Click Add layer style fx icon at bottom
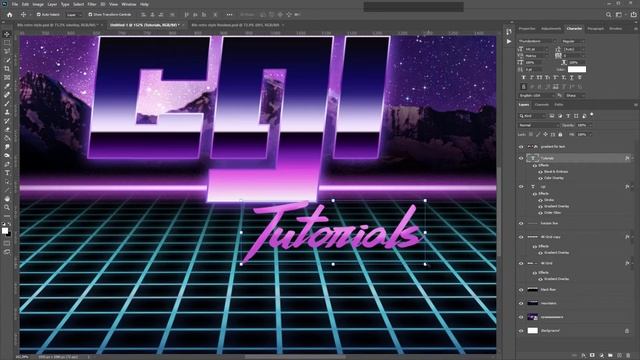 pyautogui.click(x=584, y=356)
